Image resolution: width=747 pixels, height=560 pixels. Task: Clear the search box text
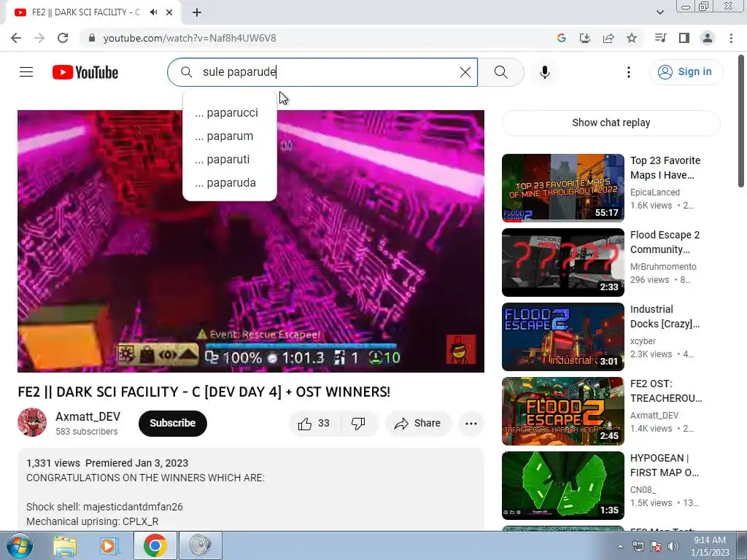click(465, 72)
